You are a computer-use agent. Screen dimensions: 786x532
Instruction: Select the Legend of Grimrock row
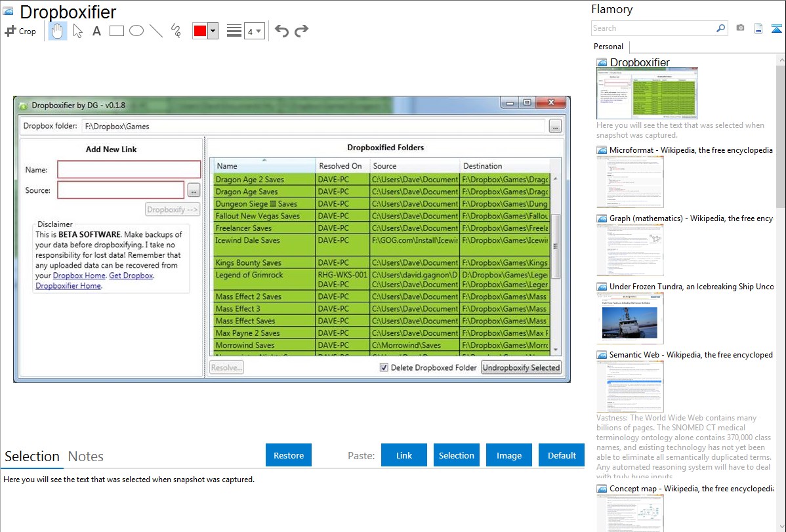381,280
